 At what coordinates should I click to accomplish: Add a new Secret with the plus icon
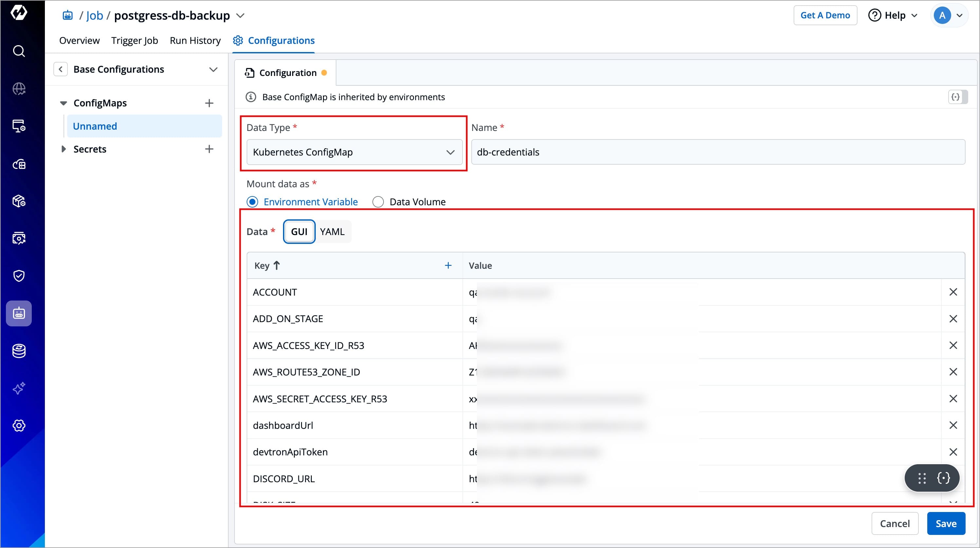[209, 149]
